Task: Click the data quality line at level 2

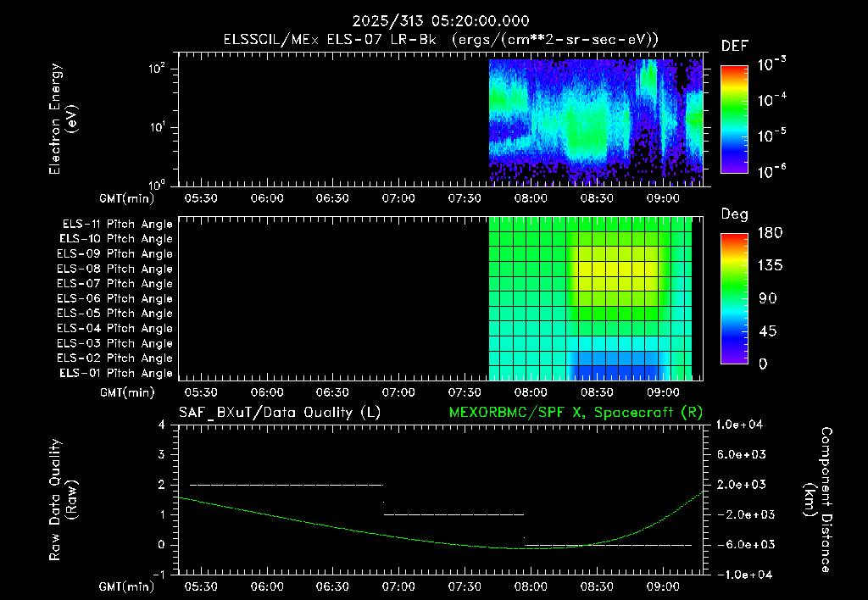Action: pyautogui.click(x=287, y=485)
